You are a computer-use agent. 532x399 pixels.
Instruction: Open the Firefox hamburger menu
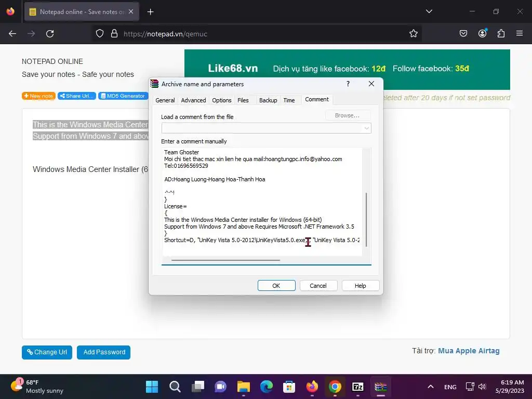click(x=520, y=34)
